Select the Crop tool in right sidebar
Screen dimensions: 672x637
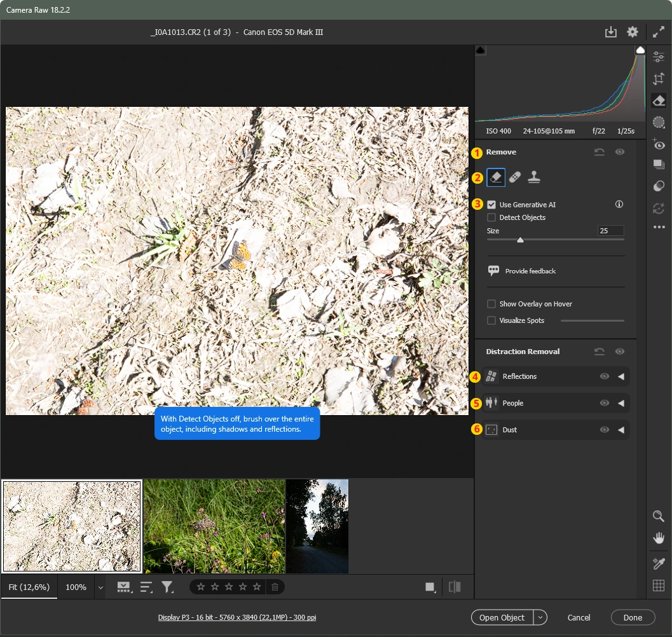point(659,79)
